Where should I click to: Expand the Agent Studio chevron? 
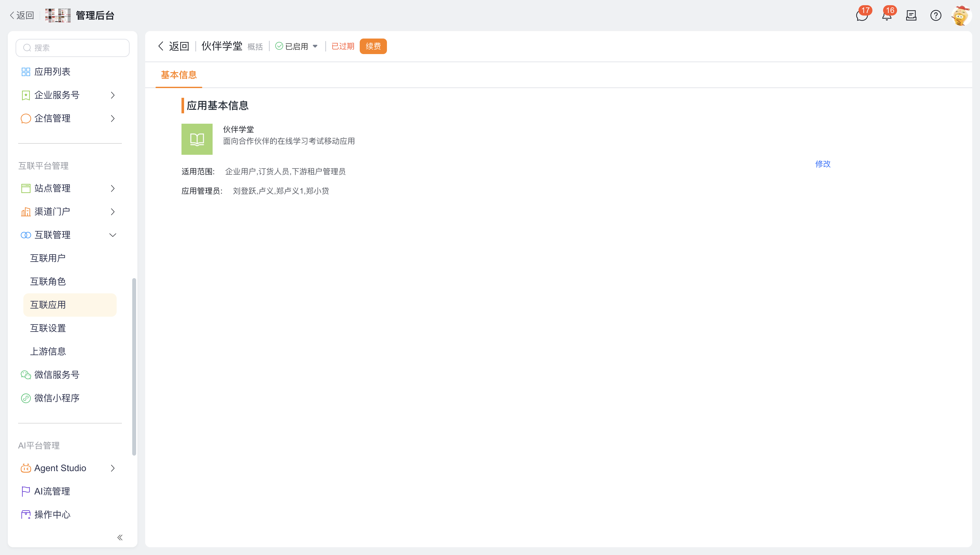click(x=112, y=468)
